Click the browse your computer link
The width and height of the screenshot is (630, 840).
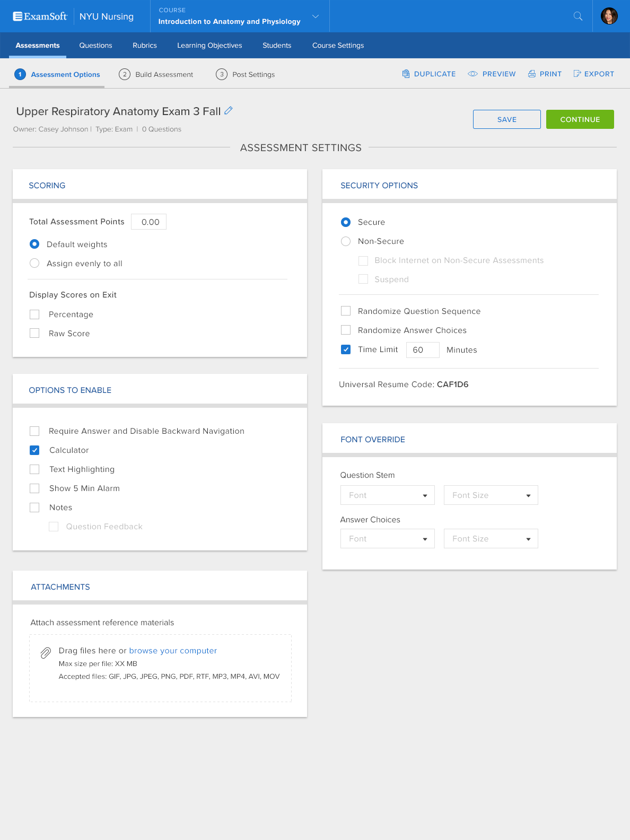tap(173, 651)
